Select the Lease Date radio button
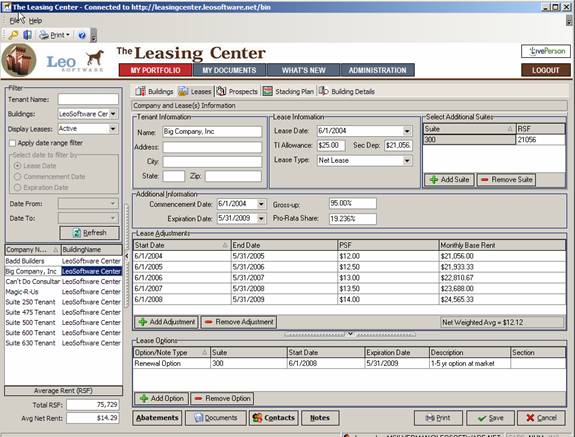575x437 pixels. tap(17, 166)
